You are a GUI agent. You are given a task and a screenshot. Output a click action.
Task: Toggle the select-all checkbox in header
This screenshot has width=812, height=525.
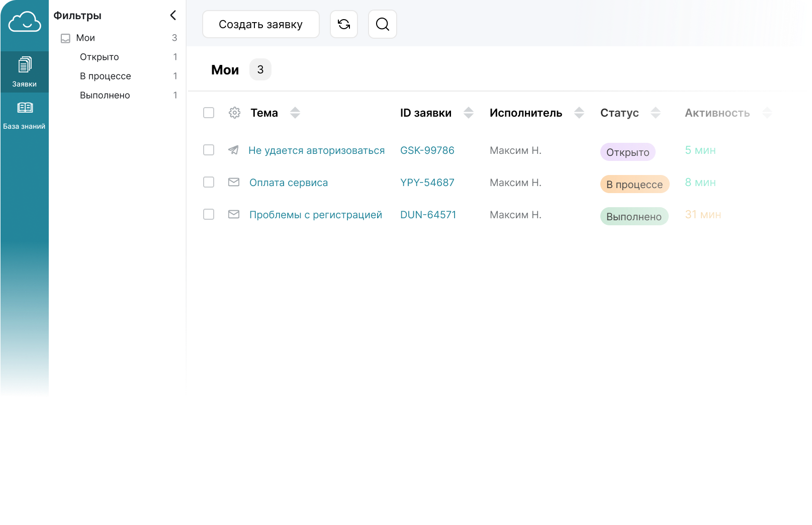(209, 113)
